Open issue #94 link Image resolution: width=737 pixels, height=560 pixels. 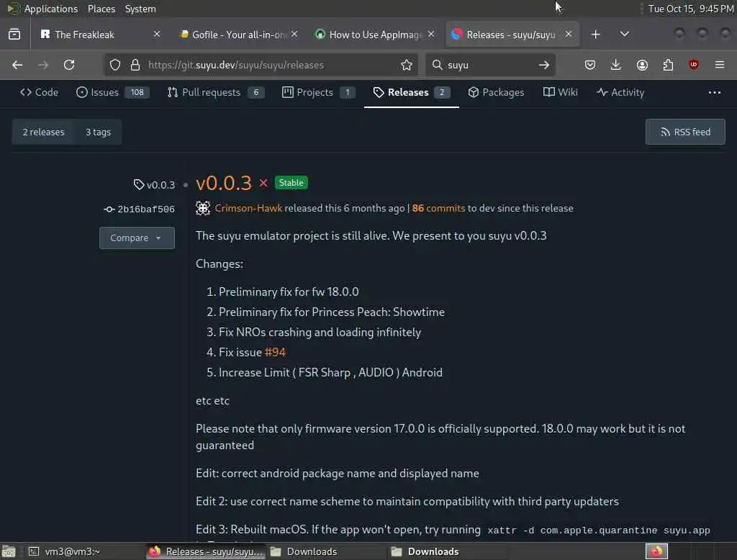pyautogui.click(x=275, y=352)
